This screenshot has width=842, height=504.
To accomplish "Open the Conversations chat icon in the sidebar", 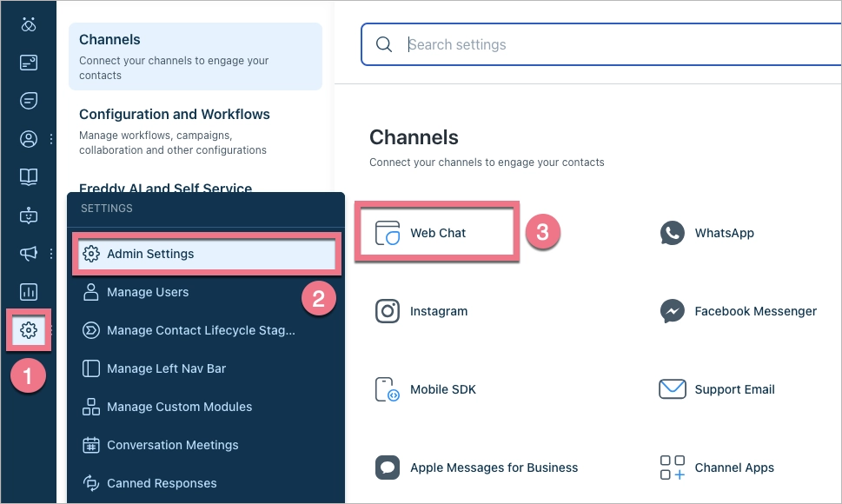I will [x=29, y=100].
